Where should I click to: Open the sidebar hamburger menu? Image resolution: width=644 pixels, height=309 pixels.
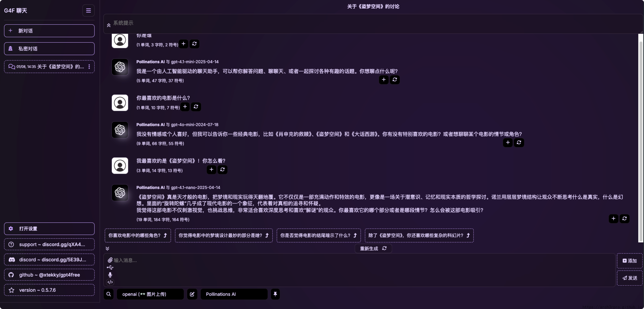88,10
